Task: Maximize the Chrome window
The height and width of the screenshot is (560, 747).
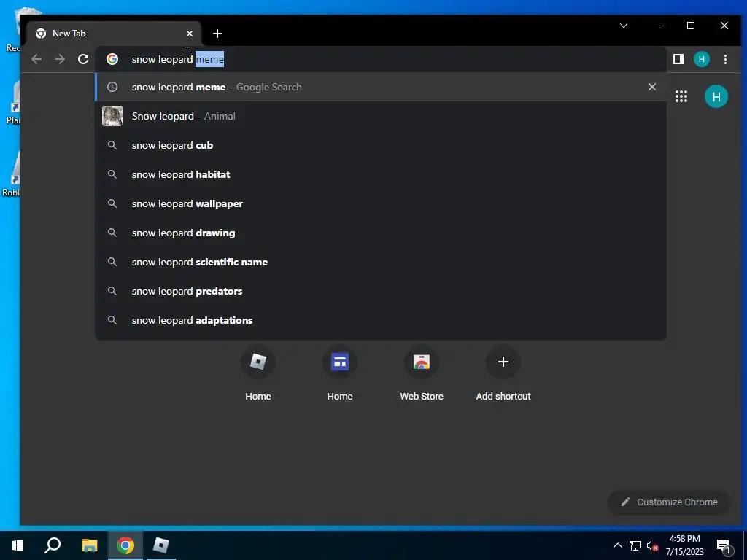Action: pos(691,26)
